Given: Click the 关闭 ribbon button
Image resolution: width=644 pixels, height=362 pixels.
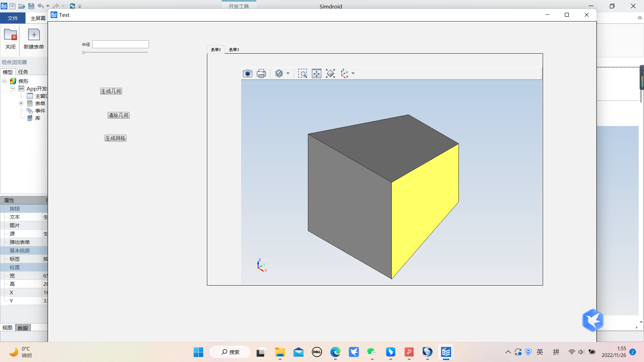Looking at the screenshot, I should click(10, 39).
